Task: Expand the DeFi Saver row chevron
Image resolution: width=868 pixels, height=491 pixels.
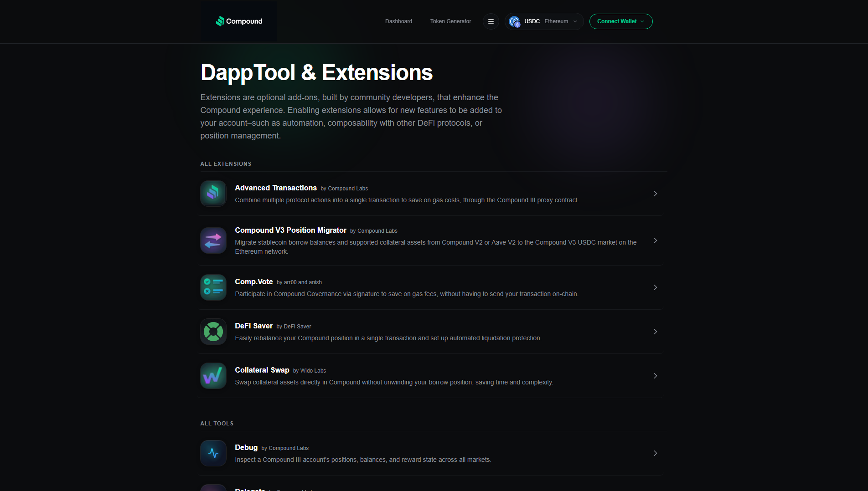Action: click(x=655, y=332)
